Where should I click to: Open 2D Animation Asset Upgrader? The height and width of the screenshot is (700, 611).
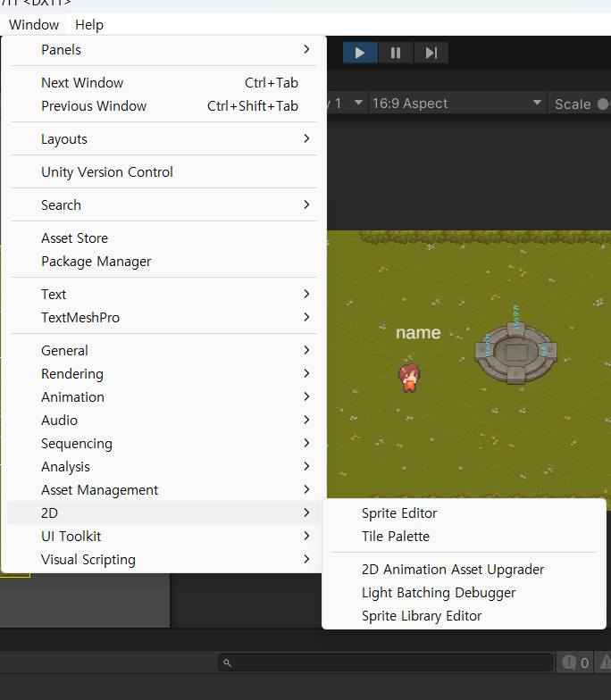[x=464, y=570]
